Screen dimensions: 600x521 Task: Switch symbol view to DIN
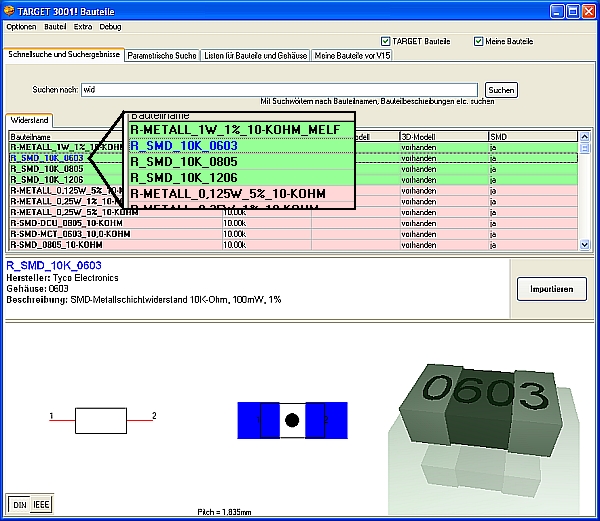click(19, 505)
